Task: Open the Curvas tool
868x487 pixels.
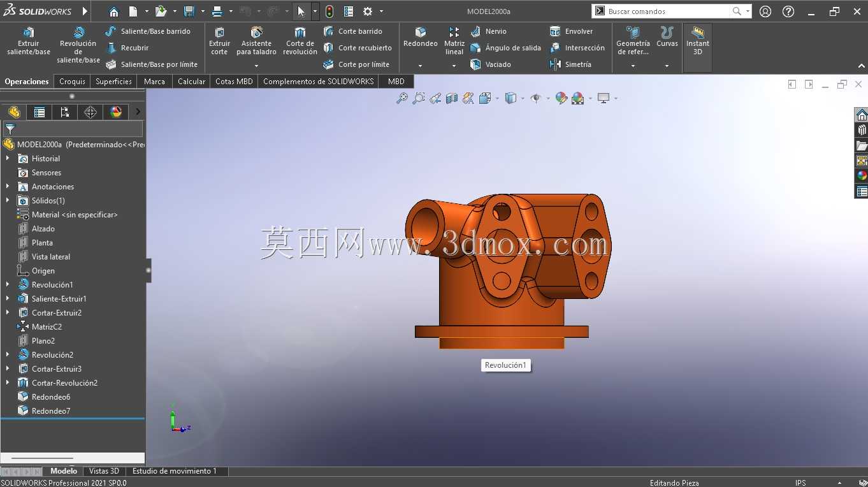Action: tap(667, 37)
